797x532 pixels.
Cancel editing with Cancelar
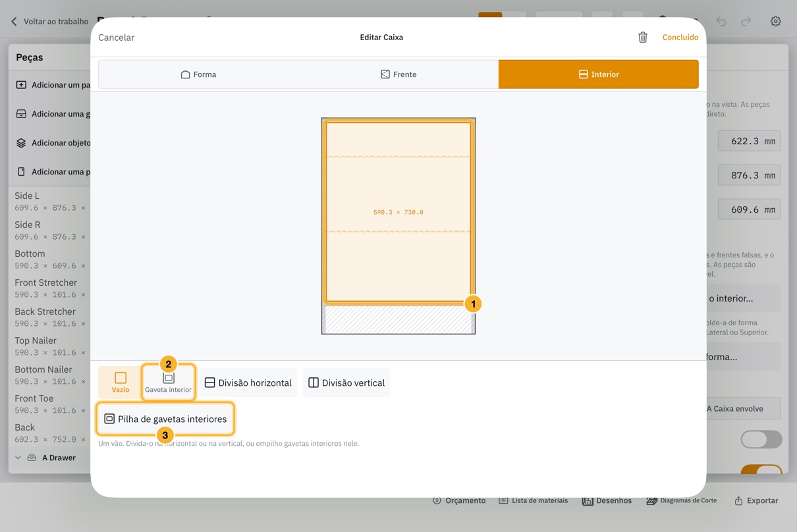click(117, 38)
